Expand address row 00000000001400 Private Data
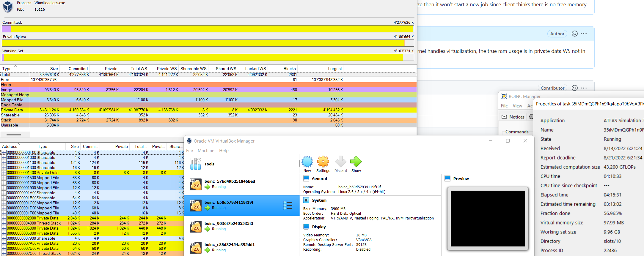This screenshot has height=256, width=644. (4, 173)
